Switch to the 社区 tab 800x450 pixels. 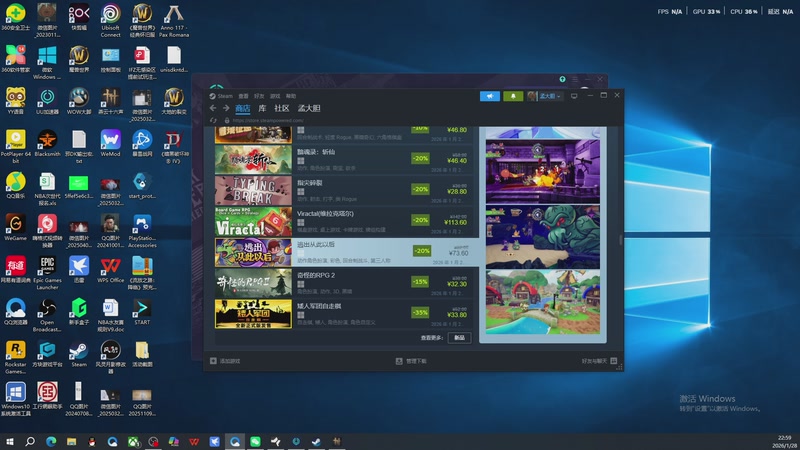click(282, 108)
